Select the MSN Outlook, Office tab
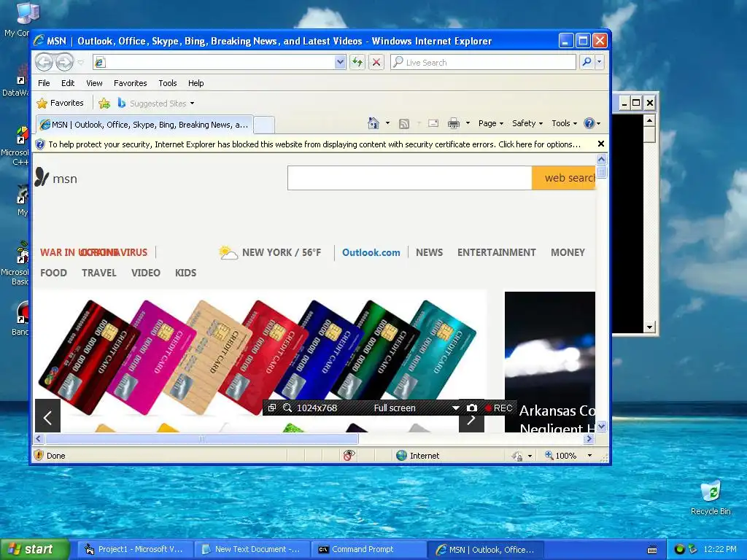The image size is (747, 560). [145, 125]
